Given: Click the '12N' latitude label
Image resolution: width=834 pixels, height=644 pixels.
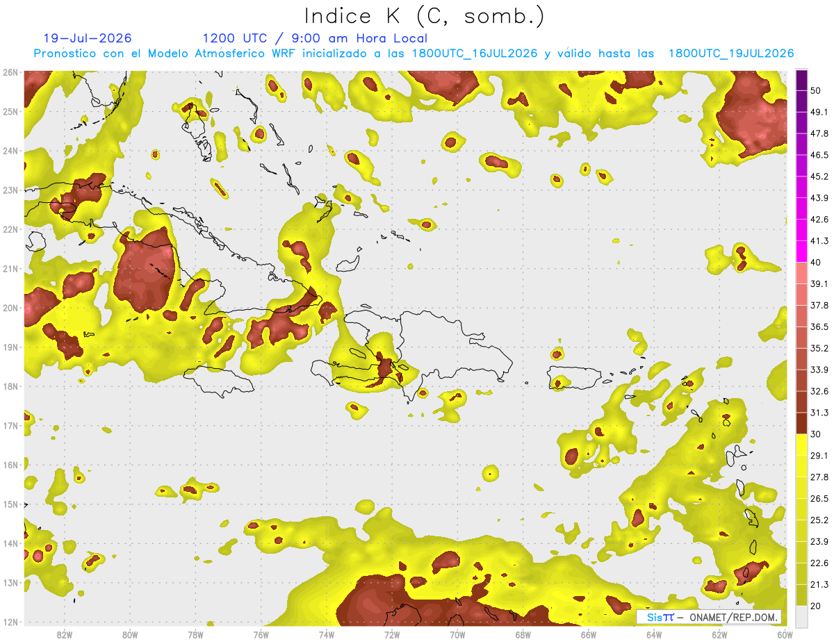Looking at the screenshot, I should (10, 622).
